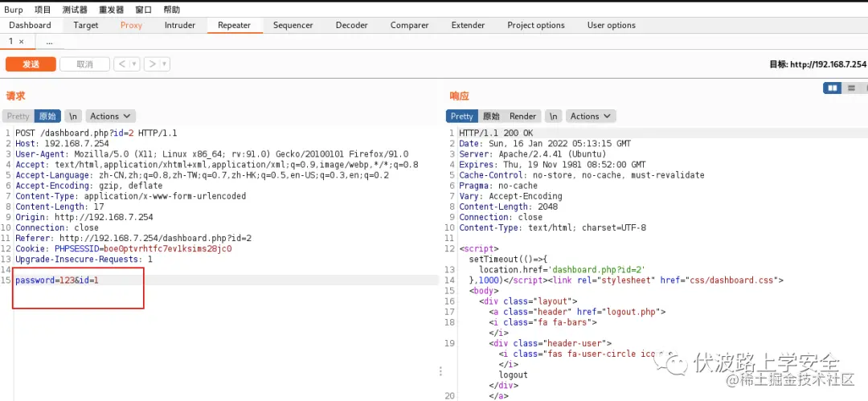Expand the back-history dropdown arrow
Viewport: 868px width, 401px height.
pyautogui.click(x=134, y=64)
